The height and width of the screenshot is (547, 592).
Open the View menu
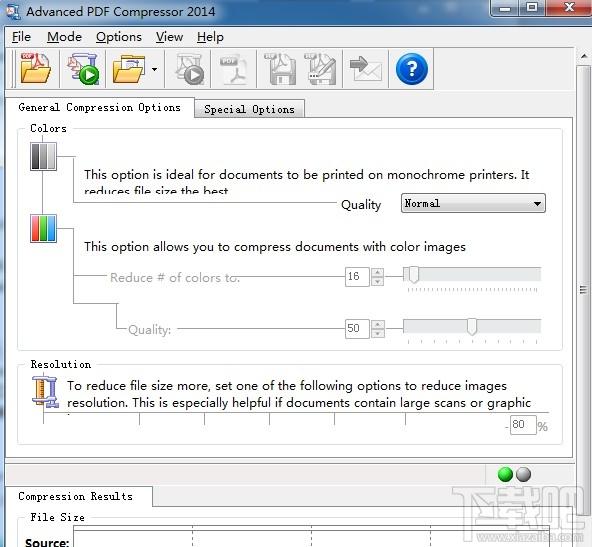169,37
